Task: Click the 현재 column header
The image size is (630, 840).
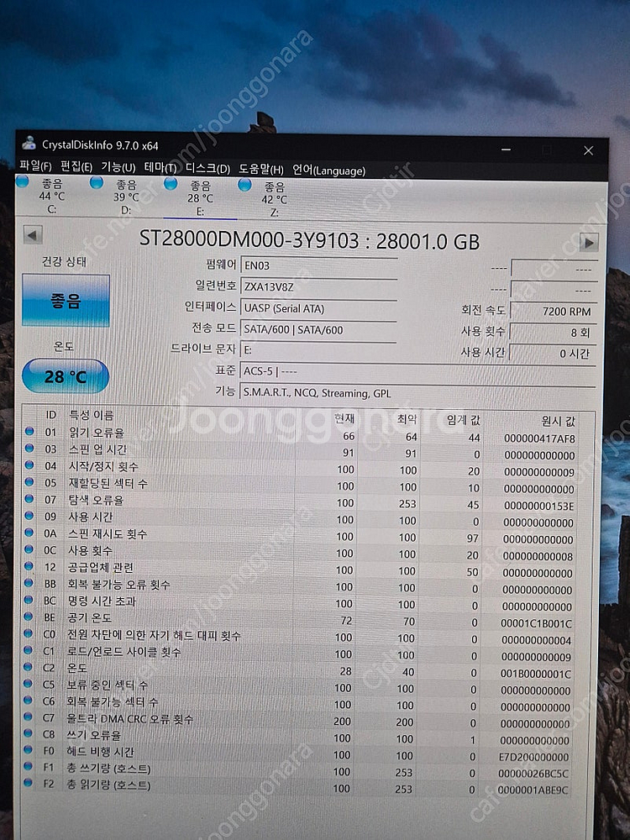Action: coord(344,417)
